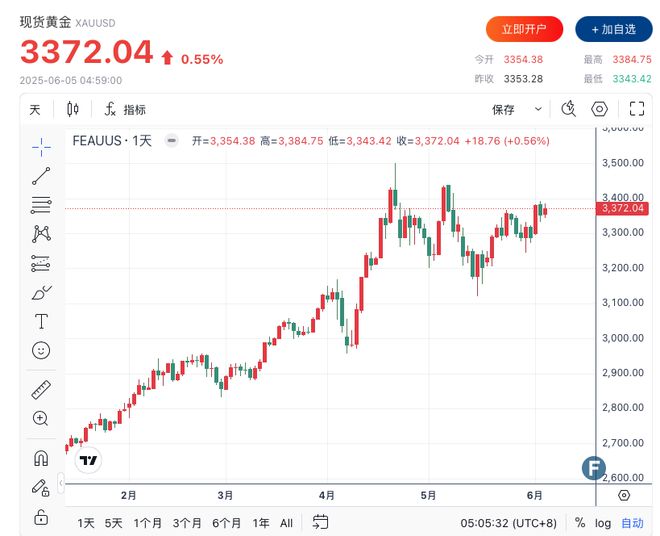The image size is (660, 536).
Task: Open the emoji icons tool
Action: (41, 350)
